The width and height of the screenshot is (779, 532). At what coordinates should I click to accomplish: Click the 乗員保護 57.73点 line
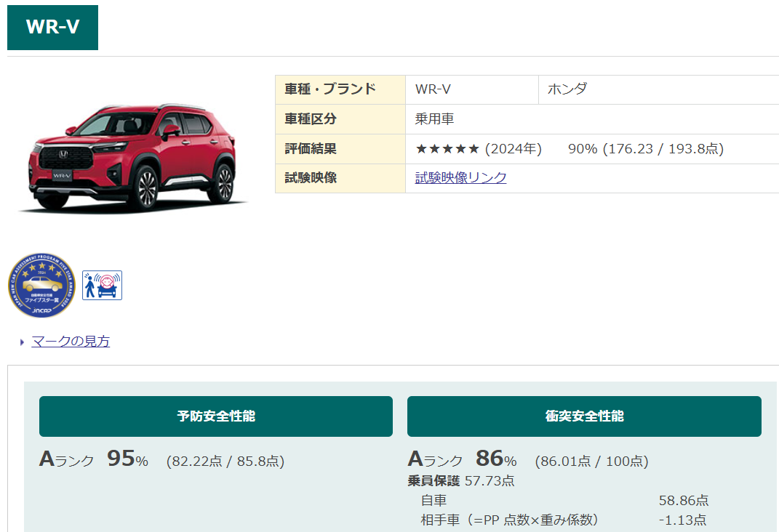[x=461, y=481]
